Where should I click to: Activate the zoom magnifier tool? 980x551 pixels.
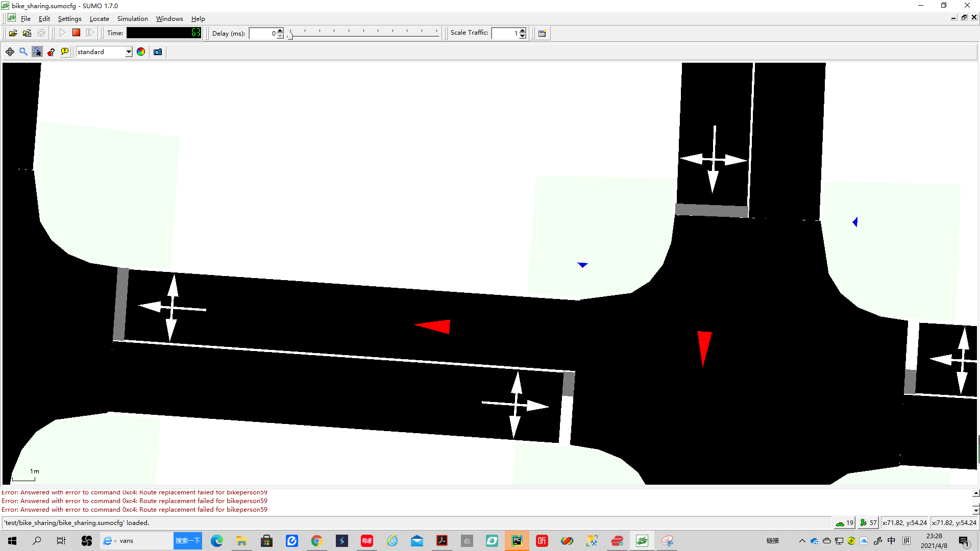[x=23, y=52]
